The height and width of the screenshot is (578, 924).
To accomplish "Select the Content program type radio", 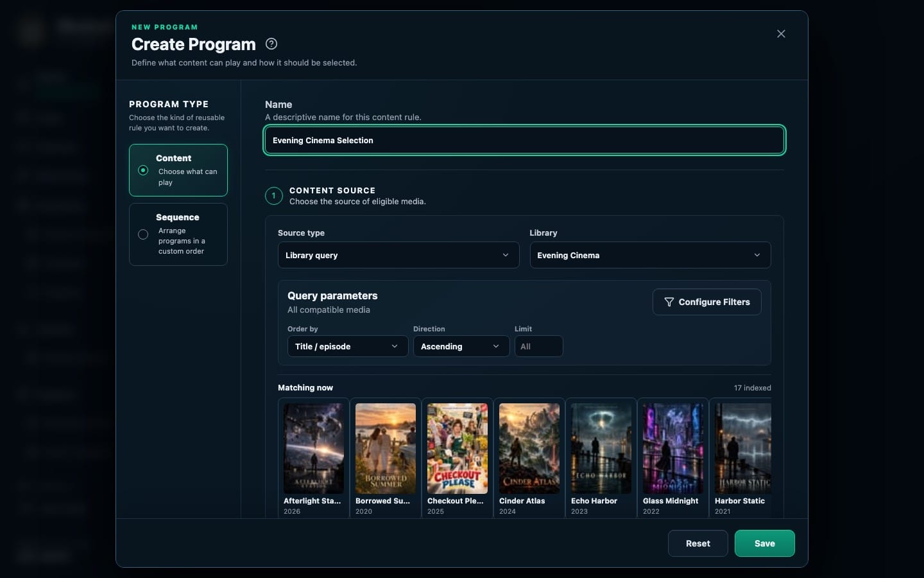I will tap(143, 170).
